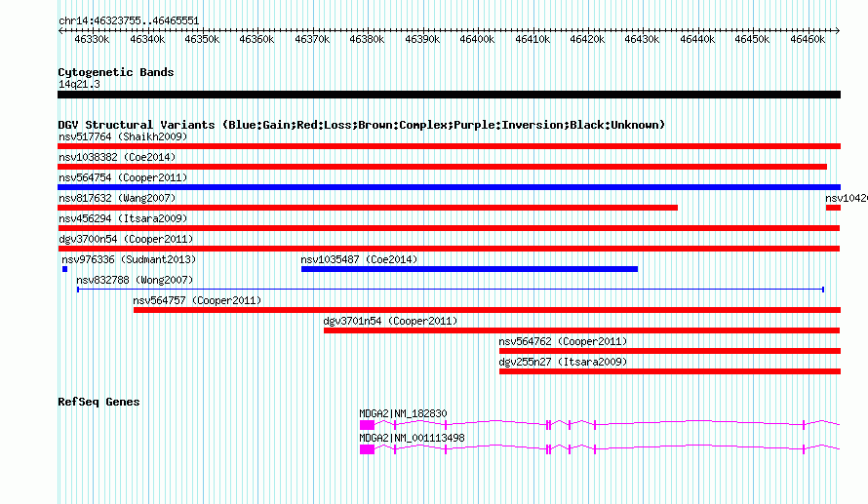Screen dimensions: 868x504
Task: Select the red bar under dgv3700n54
Action: 449,249
